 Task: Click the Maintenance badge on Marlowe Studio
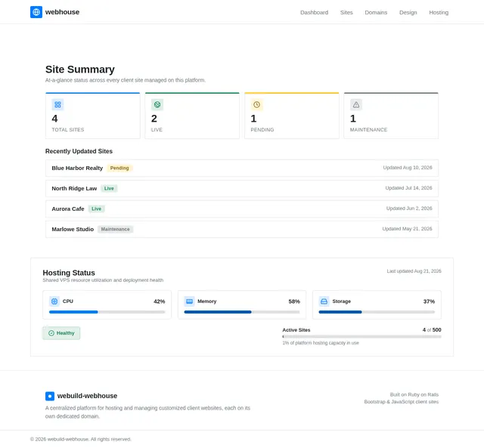point(116,229)
